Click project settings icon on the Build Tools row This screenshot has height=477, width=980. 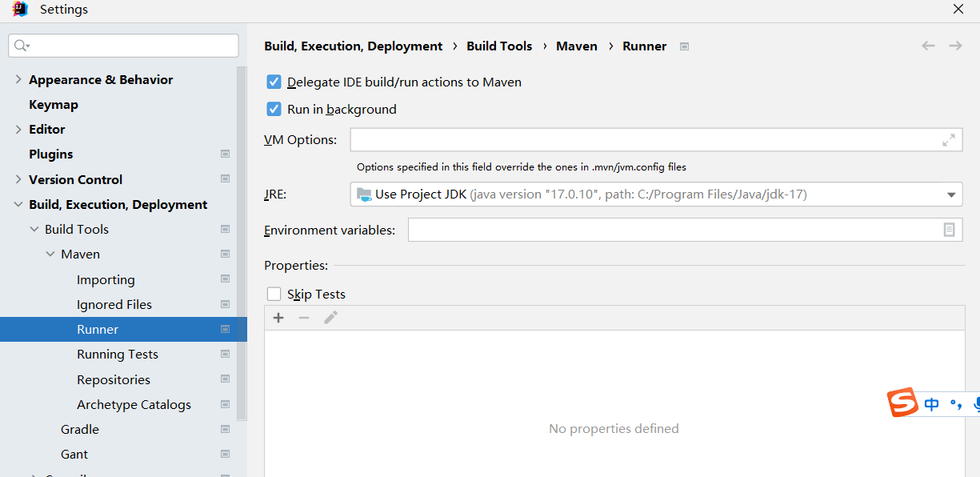[225, 229]
